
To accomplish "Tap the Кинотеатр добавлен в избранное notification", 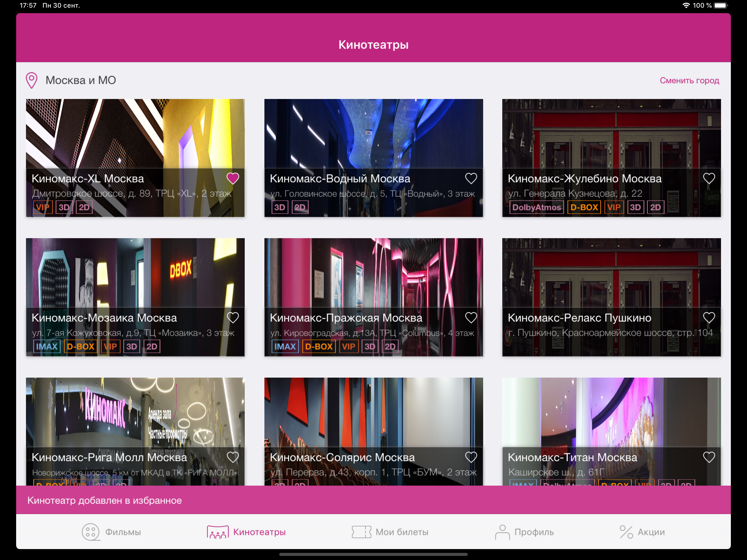I will (373, 500).
